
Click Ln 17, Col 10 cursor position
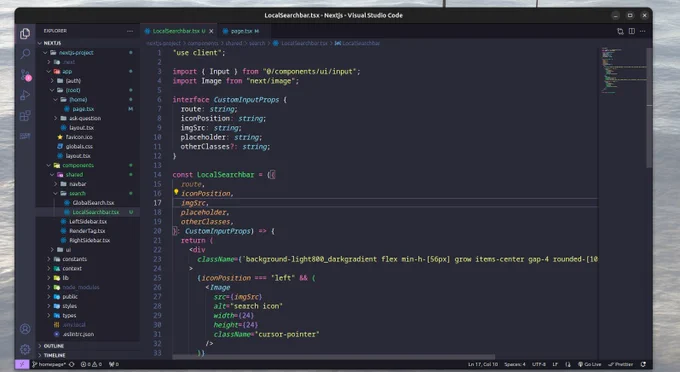pos(483,364)
